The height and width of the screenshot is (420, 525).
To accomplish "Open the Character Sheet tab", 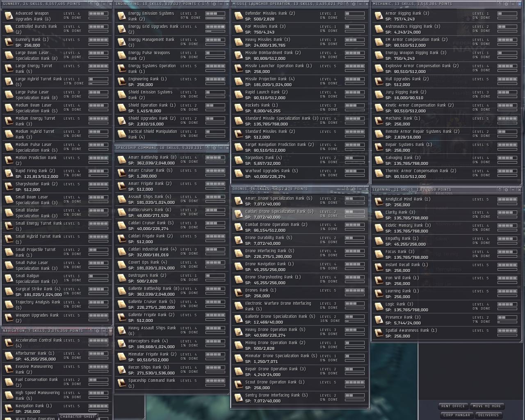I will (x=78, y=417).
